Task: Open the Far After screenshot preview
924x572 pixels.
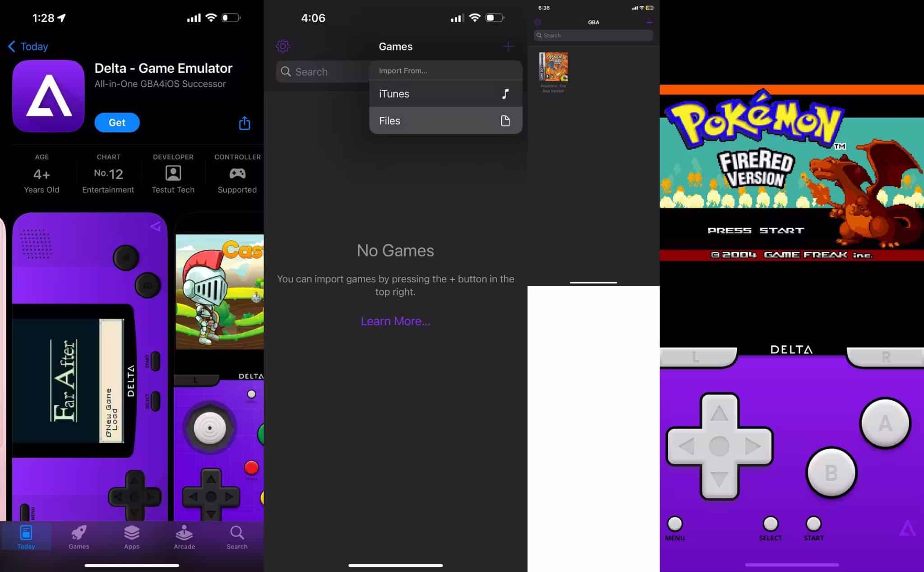Action: 90,367
